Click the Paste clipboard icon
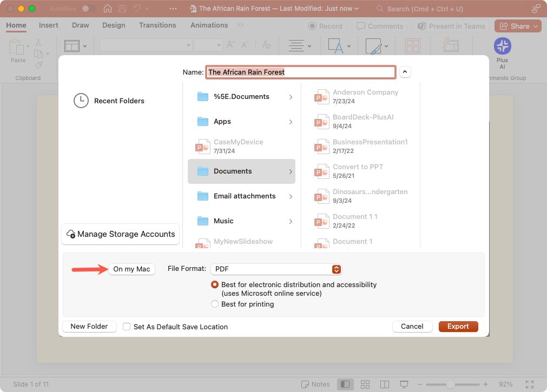Image resolution: width=547 pixels, height=392 pixels. 16,46
